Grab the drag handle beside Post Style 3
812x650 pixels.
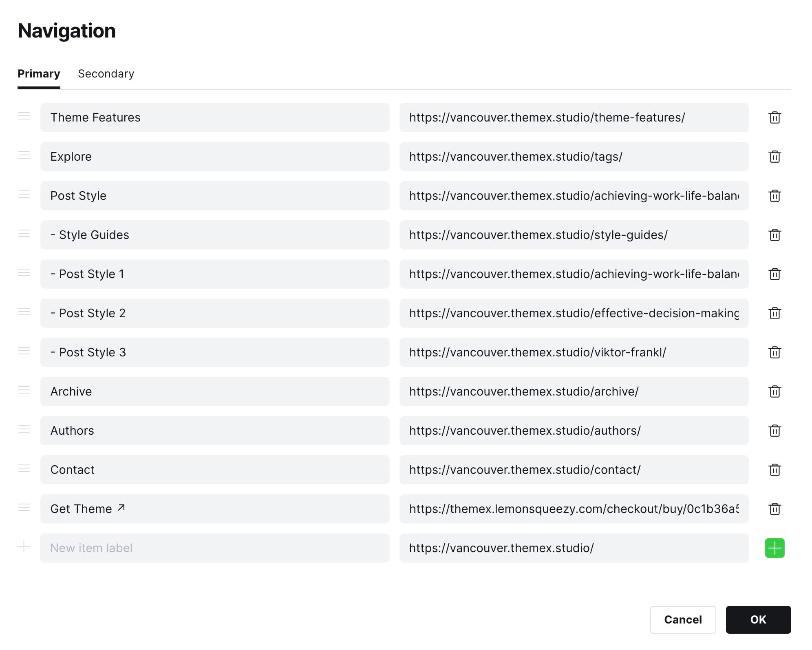pyautogui.click(x=24, y=351)
